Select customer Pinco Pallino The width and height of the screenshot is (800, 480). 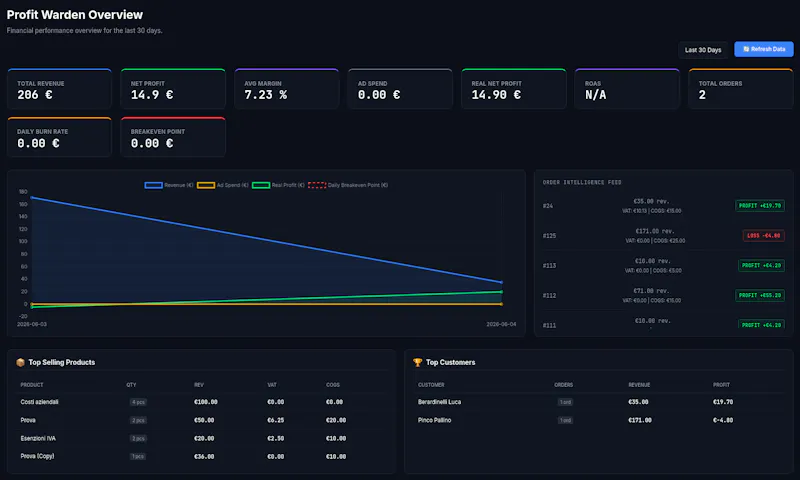coord(435,420)
